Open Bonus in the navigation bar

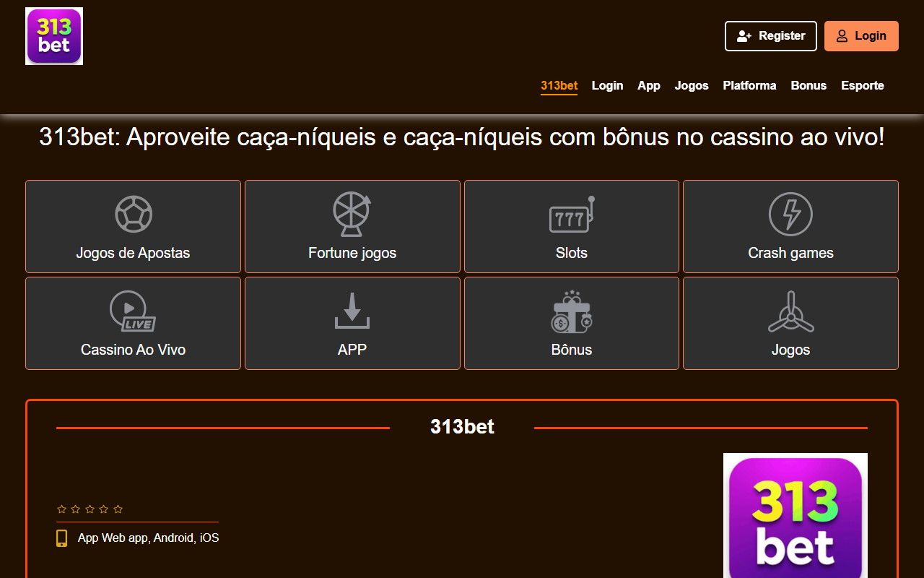pos(808,85)
